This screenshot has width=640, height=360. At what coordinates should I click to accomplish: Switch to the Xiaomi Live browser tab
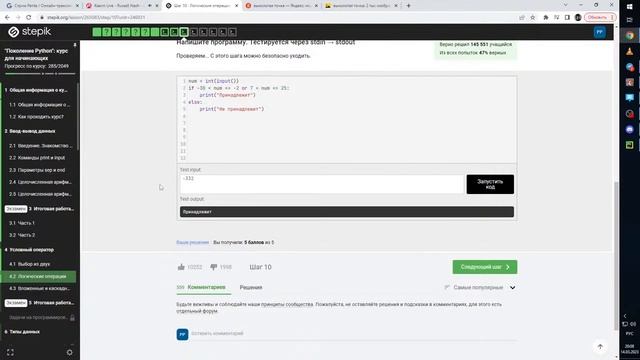click(x=122, y=6)
